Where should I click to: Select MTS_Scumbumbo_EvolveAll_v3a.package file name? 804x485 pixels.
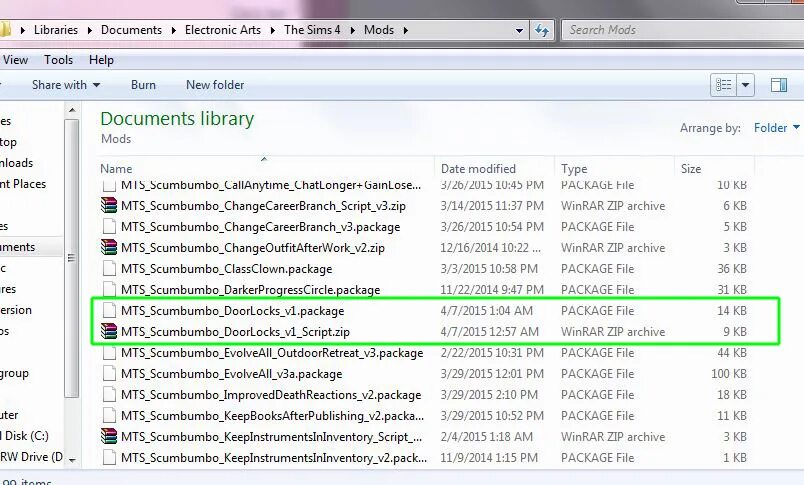tap(232, 374)
